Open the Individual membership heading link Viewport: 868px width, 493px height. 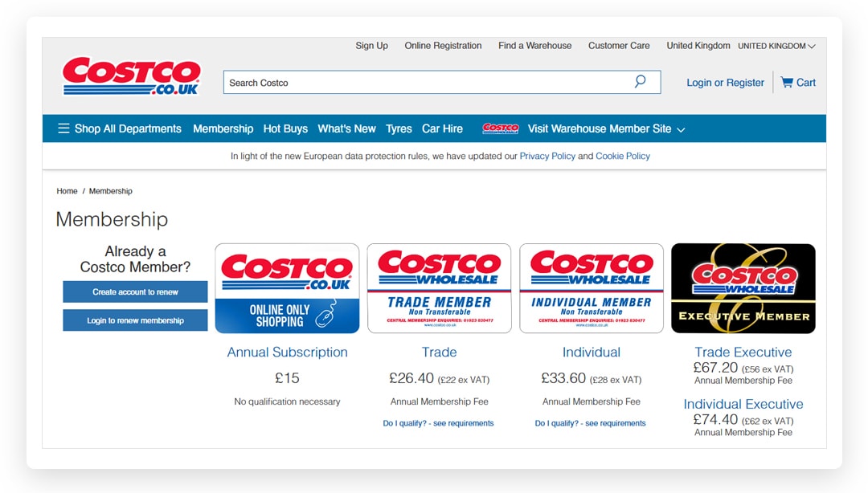click(592, 352)
